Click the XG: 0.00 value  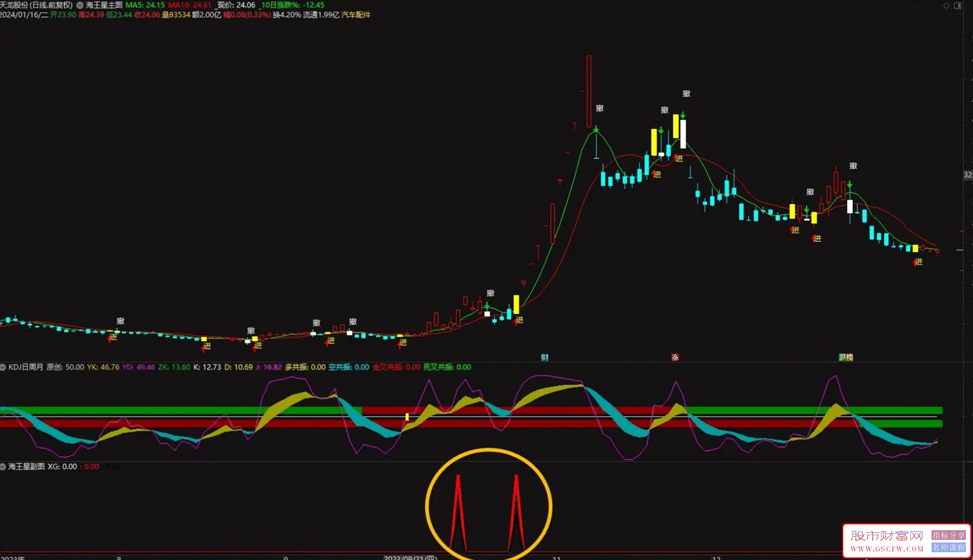(62, 466)
